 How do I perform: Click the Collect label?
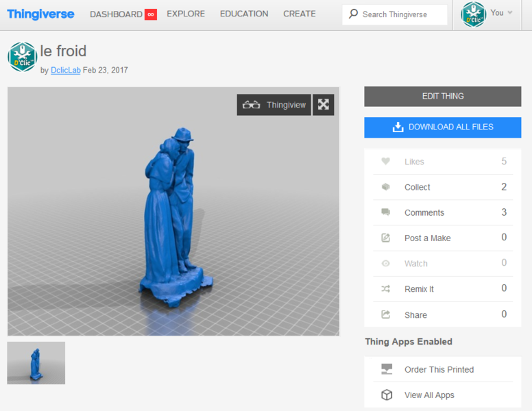(x=417, y=187)
